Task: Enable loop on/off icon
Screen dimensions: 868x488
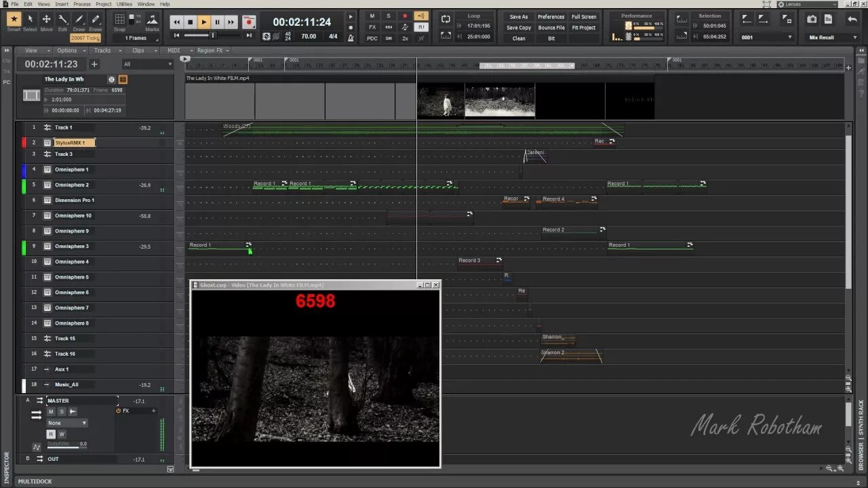Action: tap(446, 19)
